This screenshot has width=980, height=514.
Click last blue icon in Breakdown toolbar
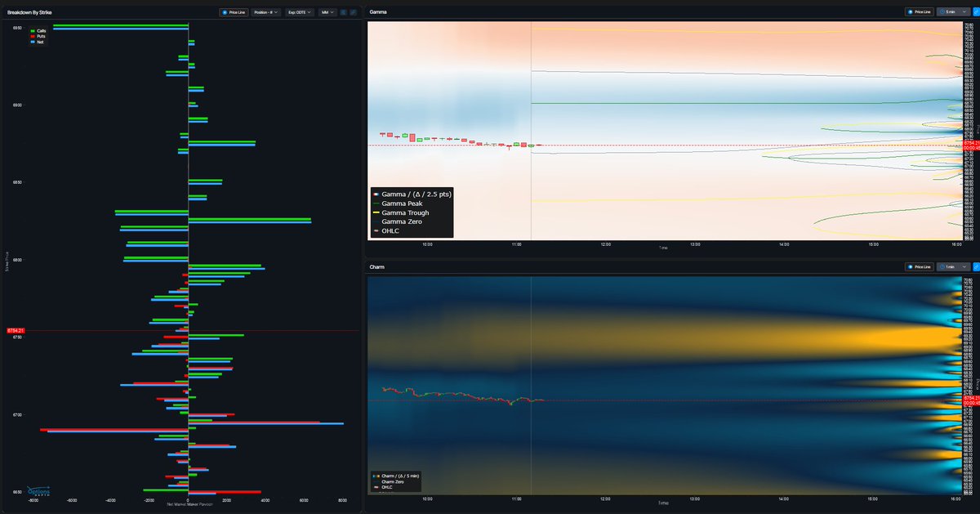(353, 13)
